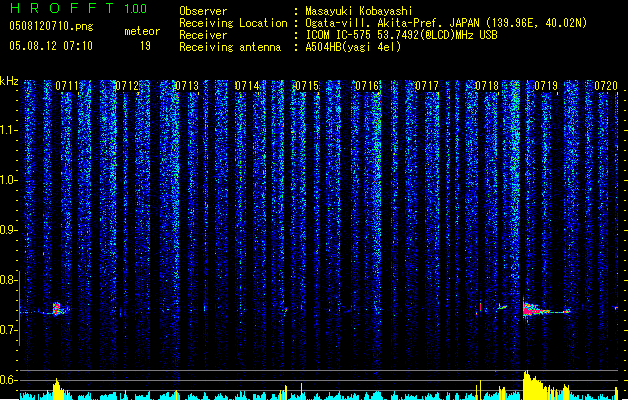
Task: Click the 0716 time marker
Action: 367,86
